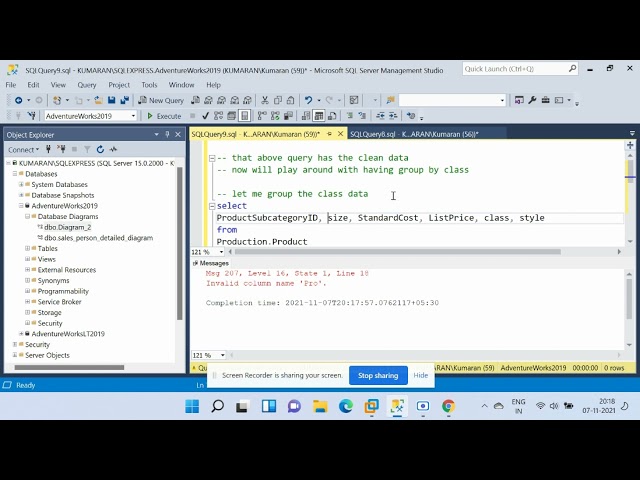
Task: Open File Explorer from the taskbar
Action: pyautogui.click(x=320, y=406)
